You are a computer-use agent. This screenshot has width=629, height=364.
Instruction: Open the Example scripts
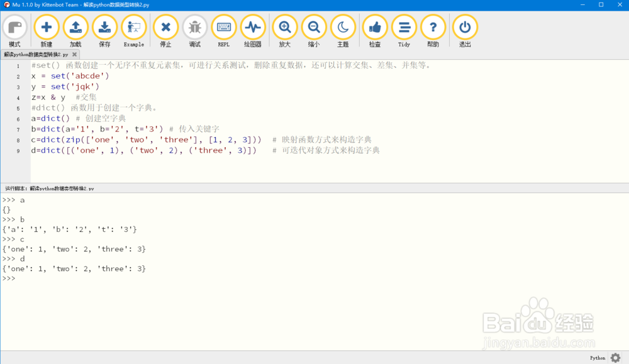coord(133,30)
